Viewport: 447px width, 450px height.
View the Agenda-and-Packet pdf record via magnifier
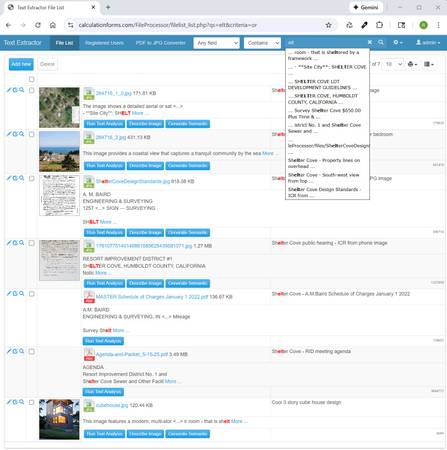21,351
